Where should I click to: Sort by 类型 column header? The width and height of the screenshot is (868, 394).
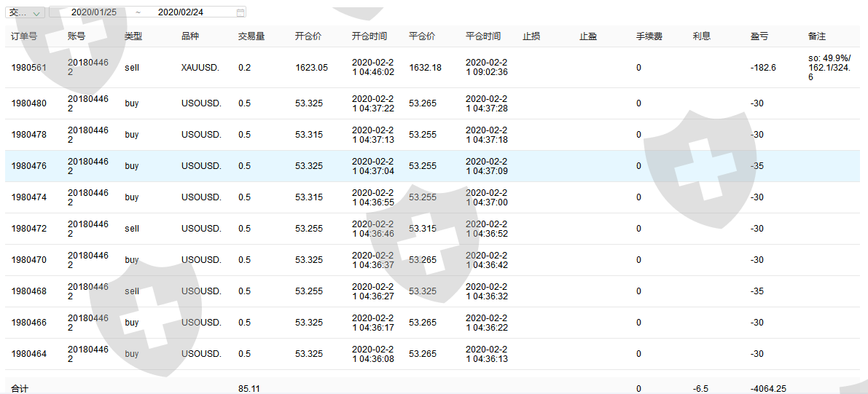(133, 36)
